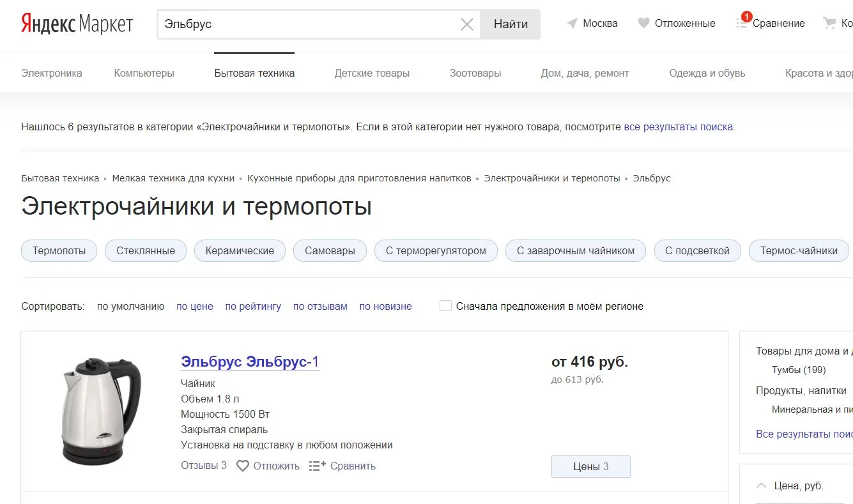The width and height of the screenshot is (853, 504).
Task: Select the Термос-чайники filter chip
Action: [x=799, y=250]
